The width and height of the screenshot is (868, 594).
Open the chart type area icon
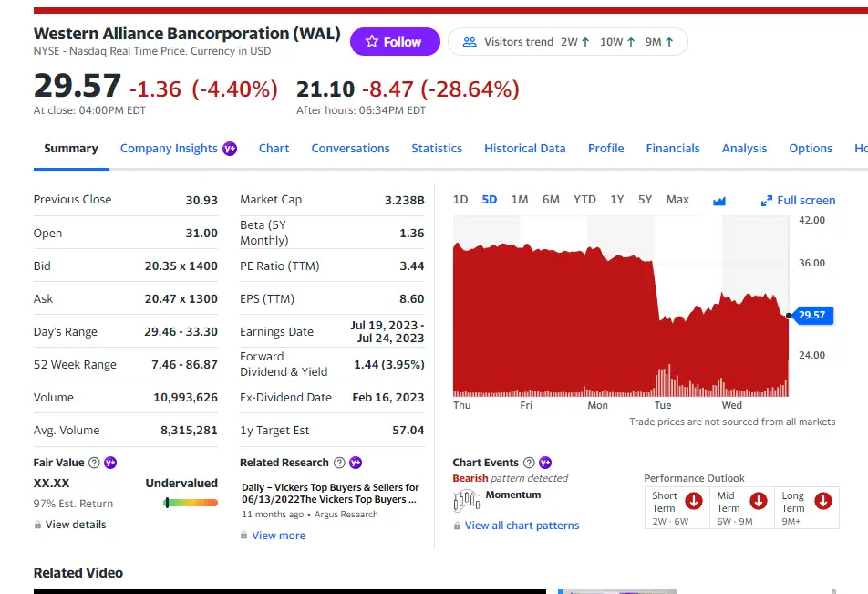click(719, 201)
